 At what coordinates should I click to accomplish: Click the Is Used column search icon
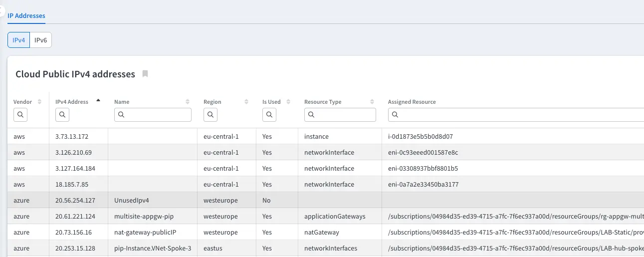coord(269,115)
